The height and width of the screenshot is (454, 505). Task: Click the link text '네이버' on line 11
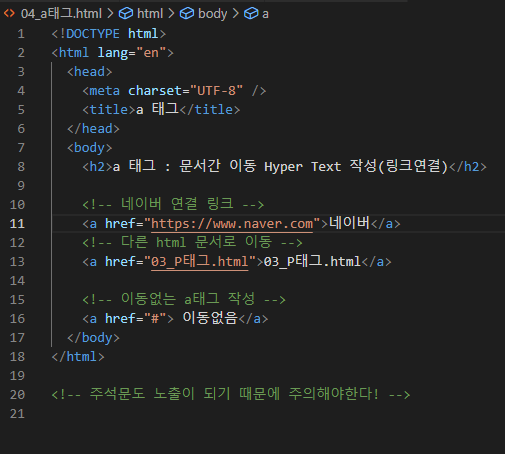[x=349, y=223]
